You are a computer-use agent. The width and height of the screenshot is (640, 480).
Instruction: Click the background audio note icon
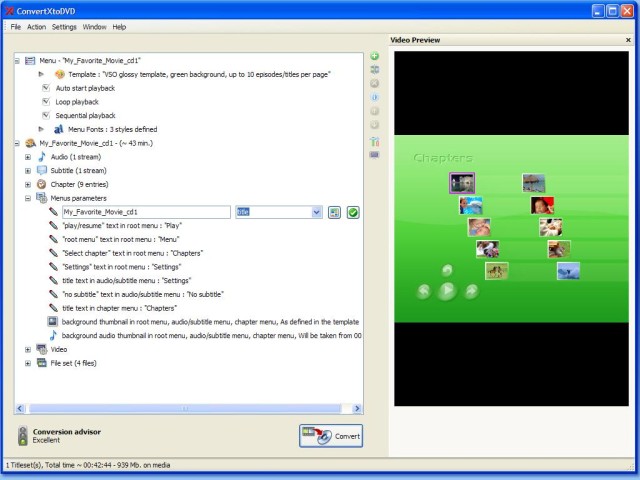pos(53,335)
